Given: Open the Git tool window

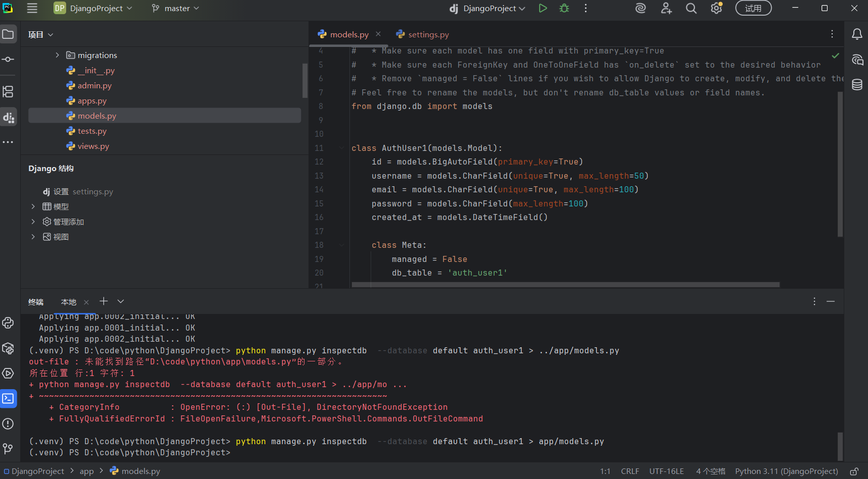Looking at the screenshot, I should pyautogui.click(x=8, y=449).
